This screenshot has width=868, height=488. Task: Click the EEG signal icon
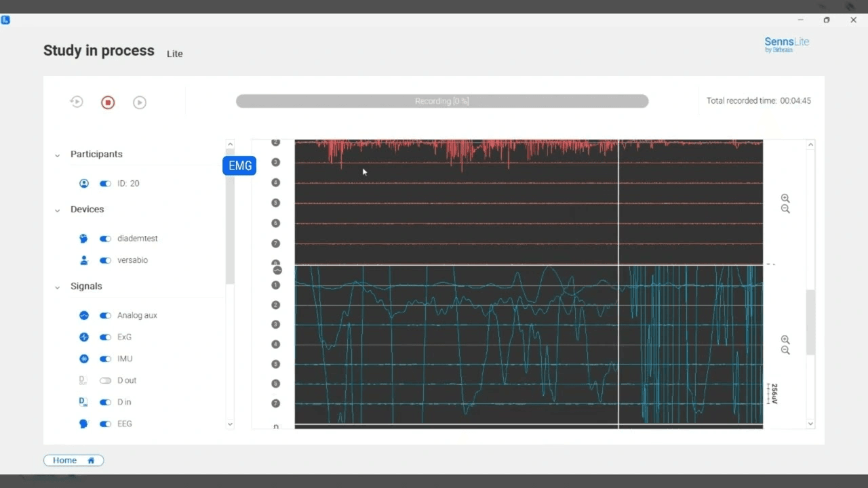coord(83,424)
